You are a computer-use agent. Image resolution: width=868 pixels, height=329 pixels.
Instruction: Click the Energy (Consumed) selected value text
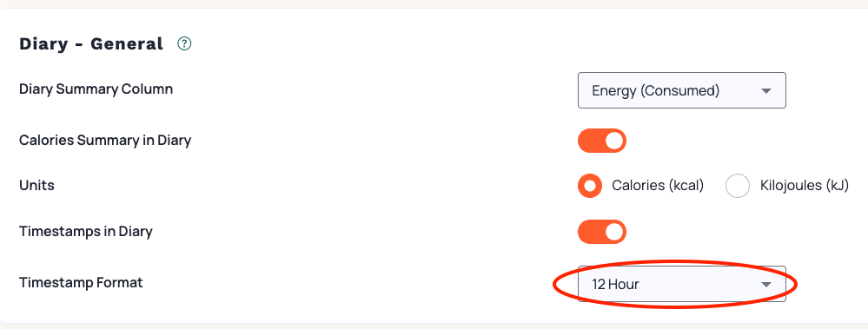(x=655, y=90)
